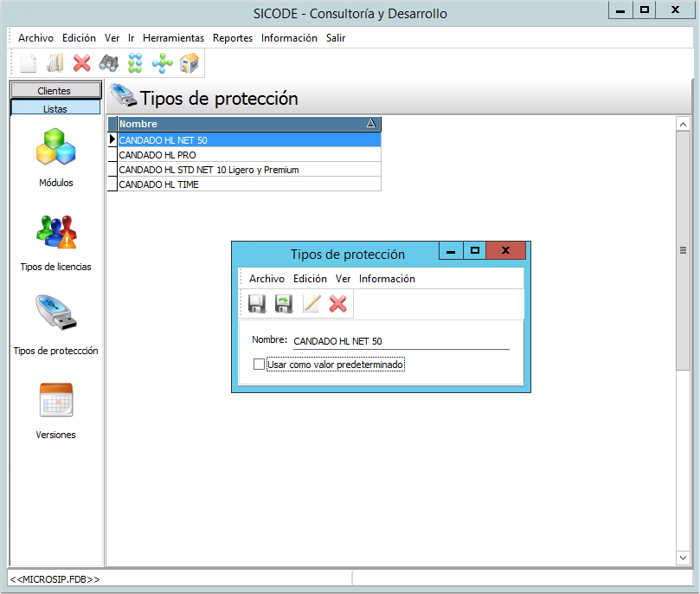The width and height of the screenshot is (700, 594).
Task: Click the binoculars search icon in main toolbar
Action: tap(108, 62)
